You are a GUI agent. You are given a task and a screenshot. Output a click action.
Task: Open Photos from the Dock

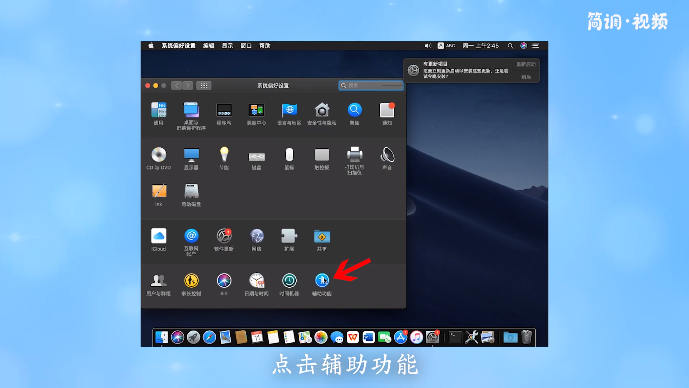click(x=321, y=337)
